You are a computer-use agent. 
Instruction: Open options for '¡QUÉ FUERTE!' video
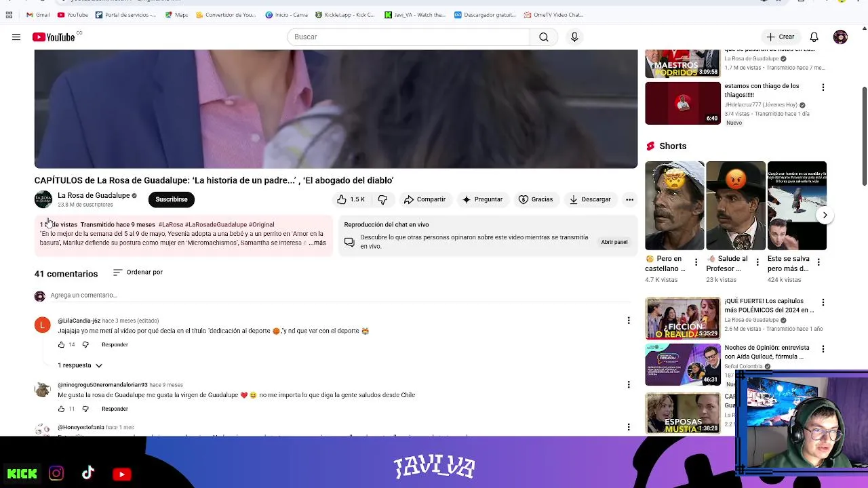(823, 302)
